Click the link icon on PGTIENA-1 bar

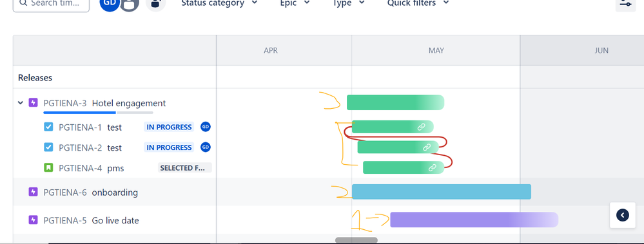tap(421, 127)
